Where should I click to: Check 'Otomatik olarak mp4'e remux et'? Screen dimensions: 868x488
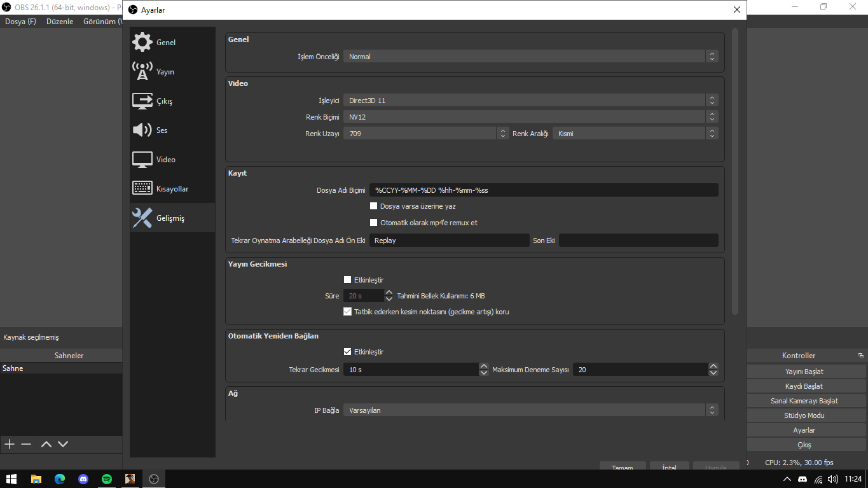(374, 223)
